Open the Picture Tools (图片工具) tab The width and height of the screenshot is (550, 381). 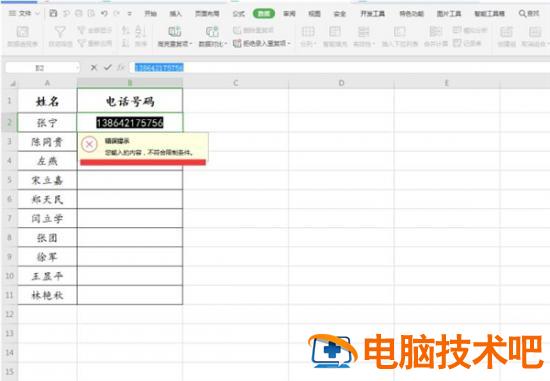449,13
